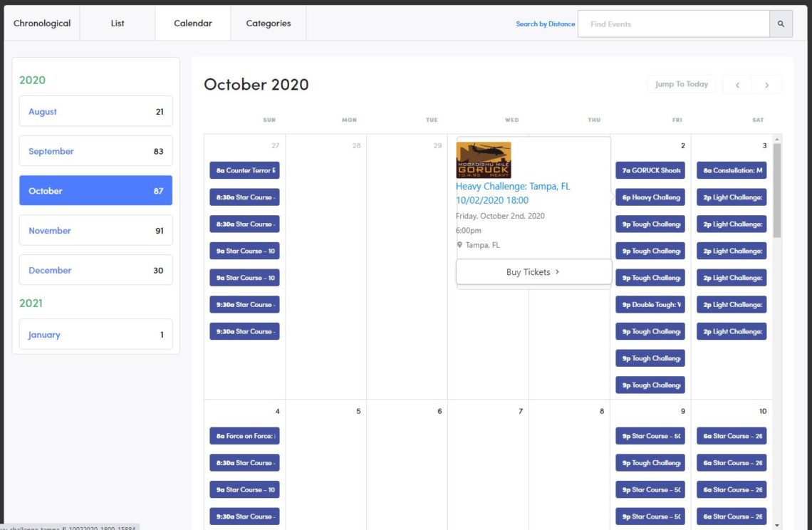The height and width of the screenshot is (530, 812).
Task: Advance to the next month with the right chevron
Action: [x=766, y=85]
